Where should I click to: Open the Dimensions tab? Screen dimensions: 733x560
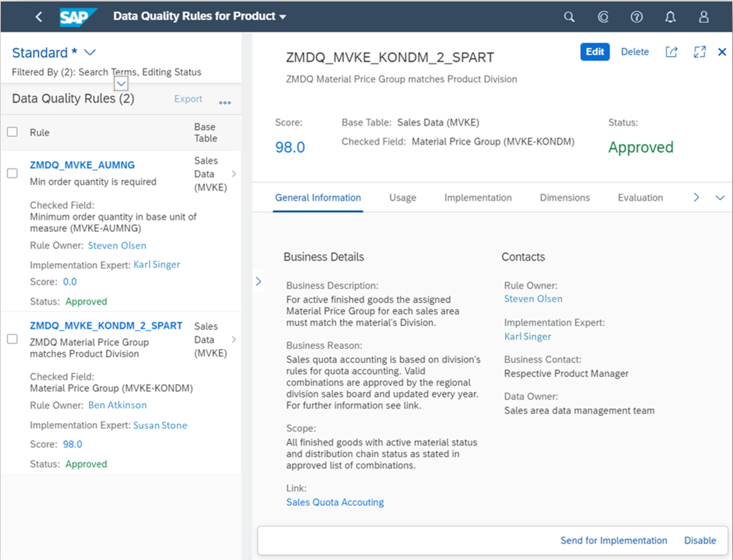(x=565, y=198)
